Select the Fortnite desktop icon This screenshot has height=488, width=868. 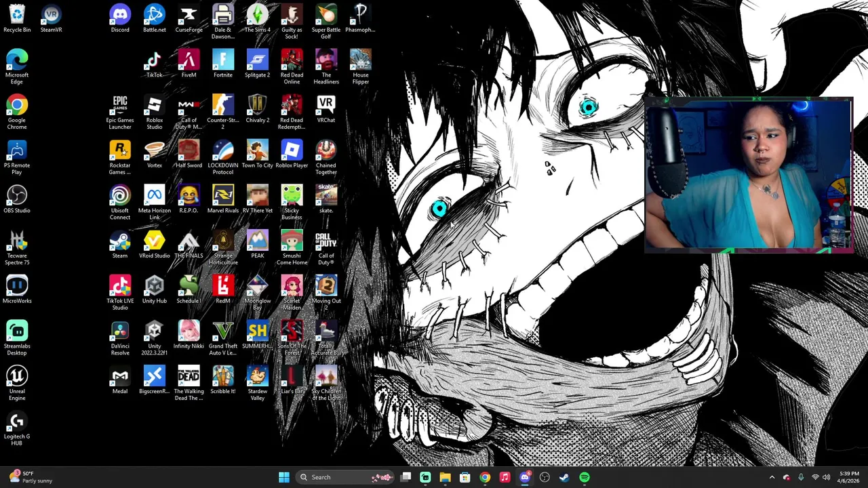coord(223,64)
